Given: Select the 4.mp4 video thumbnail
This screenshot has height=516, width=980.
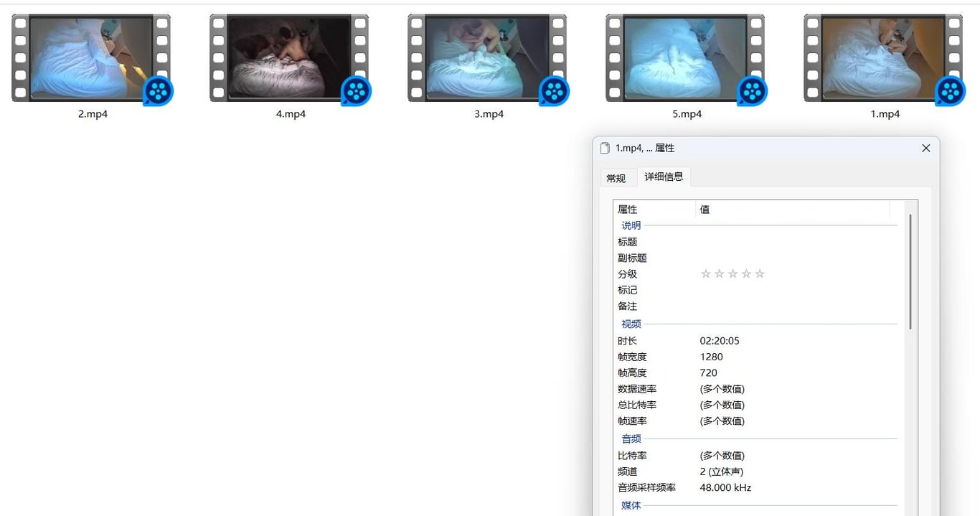Looking at the screenshot, I should point(289,58).
